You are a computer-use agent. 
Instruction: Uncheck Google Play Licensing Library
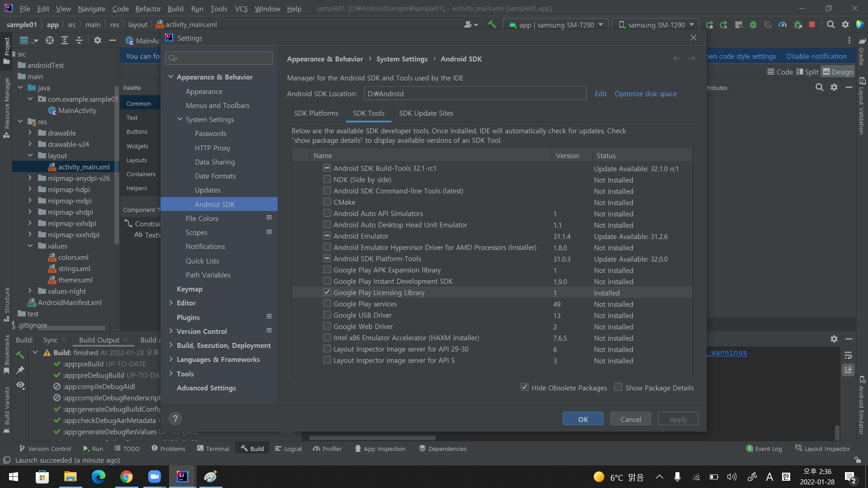coord(327,292)
